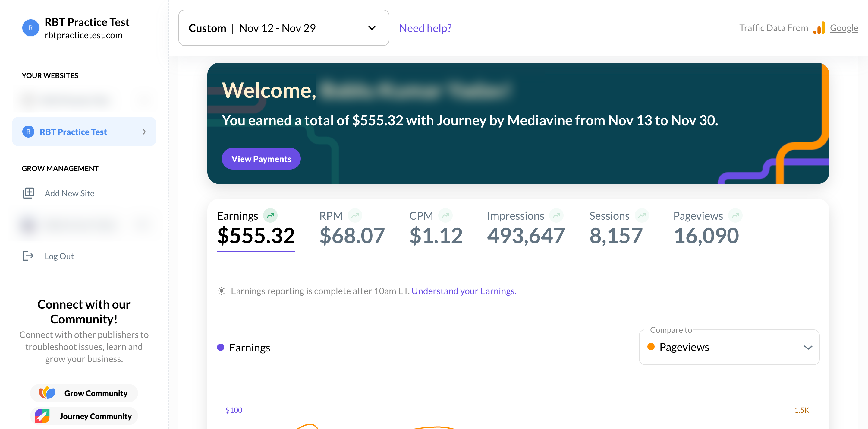Image resolution: width=868 pixels, height=429 pixels.
Task: Click the RPM trend arrow icon
Action: pyautogui.click(x=355, y=215)
